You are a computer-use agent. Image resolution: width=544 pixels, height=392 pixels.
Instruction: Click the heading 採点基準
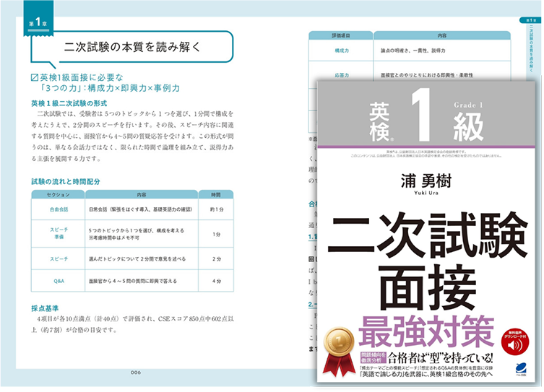45,308
